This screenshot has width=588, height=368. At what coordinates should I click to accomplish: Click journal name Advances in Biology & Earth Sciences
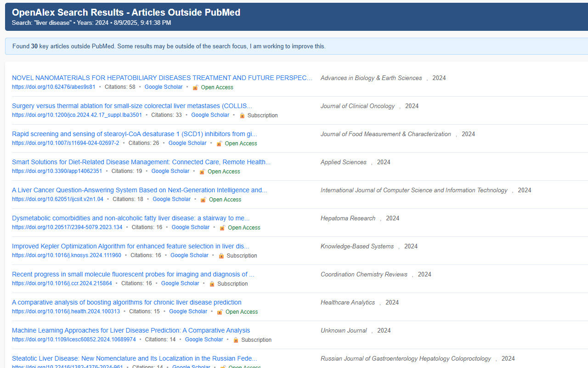(x=371, y=78)
